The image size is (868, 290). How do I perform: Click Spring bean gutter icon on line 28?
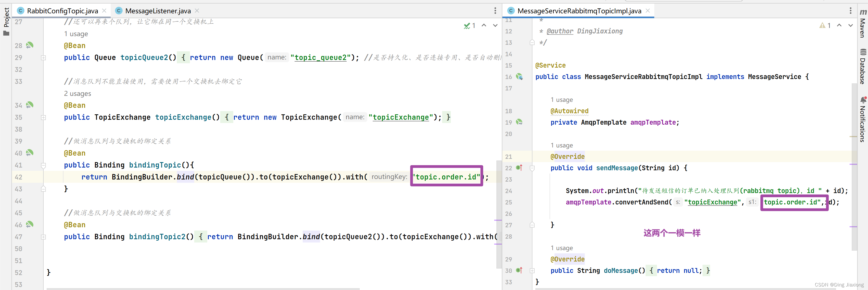(x=30, y=45)
